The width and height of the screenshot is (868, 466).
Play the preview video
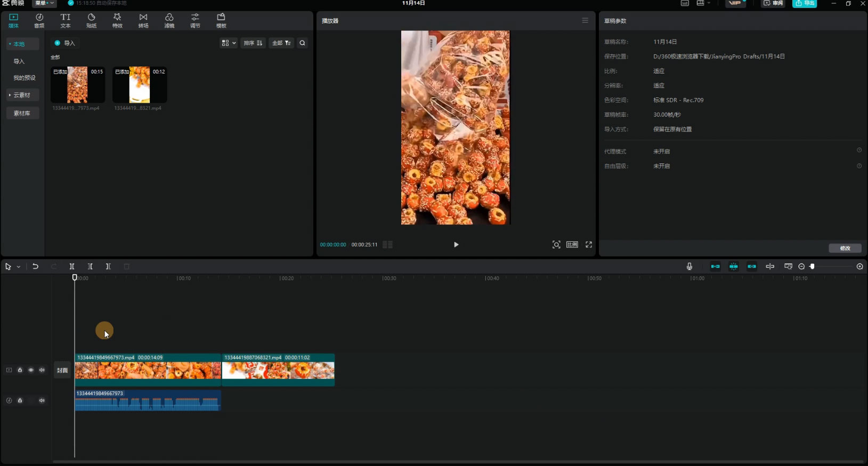[x=456, y=244]
